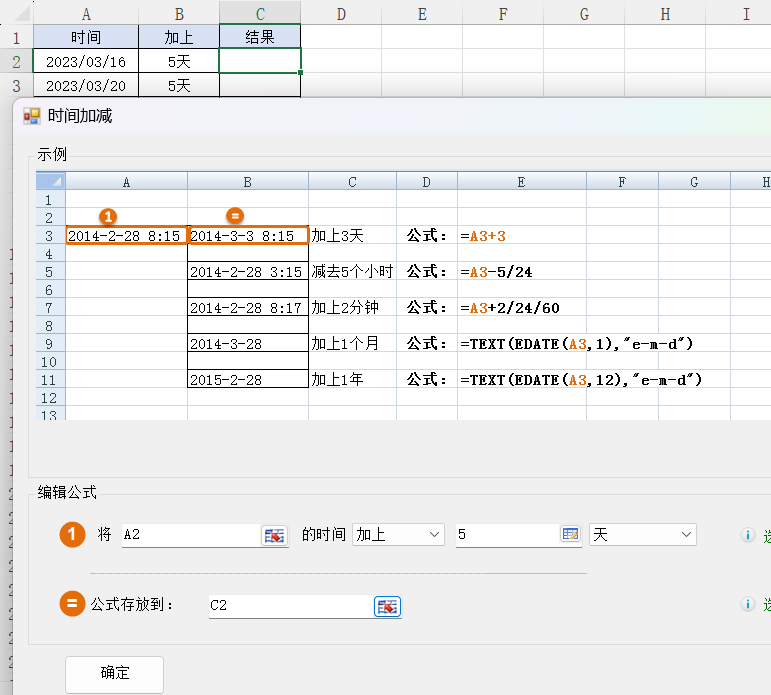This screenshot has height=695, width=771.
Task: Click the dialog icon next to 时间加减 title
Action: click(32, 116)
